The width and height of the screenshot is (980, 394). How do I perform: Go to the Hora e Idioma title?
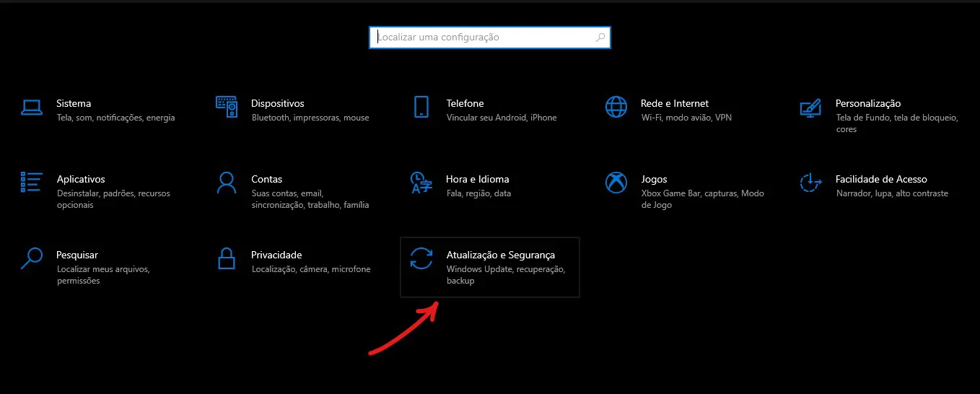(x=478, y=179)
